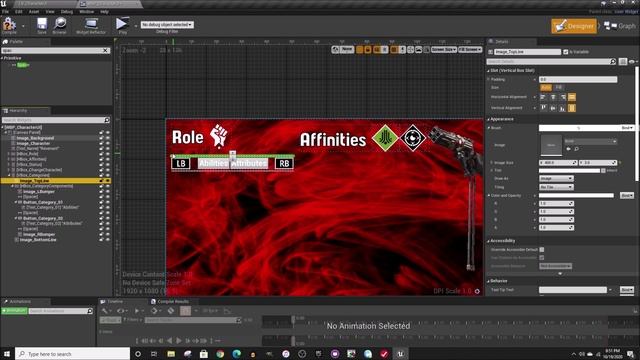Open the Window menu

(x=87, y=11)
